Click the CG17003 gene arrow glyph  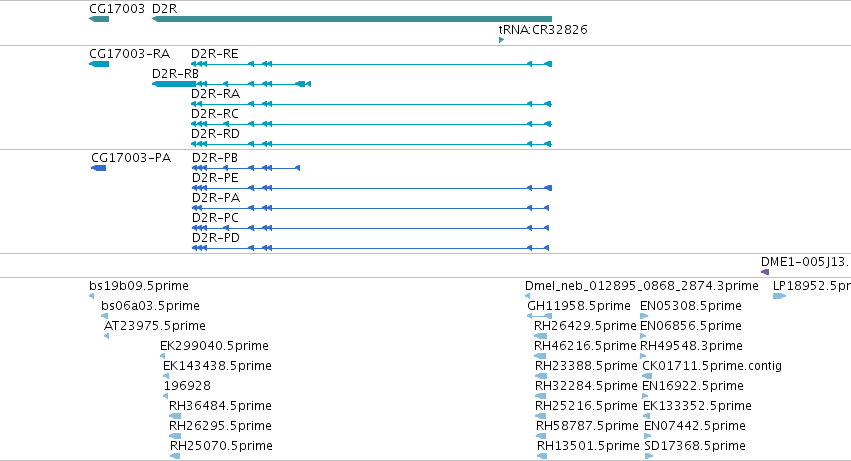(x=99, y=19)
